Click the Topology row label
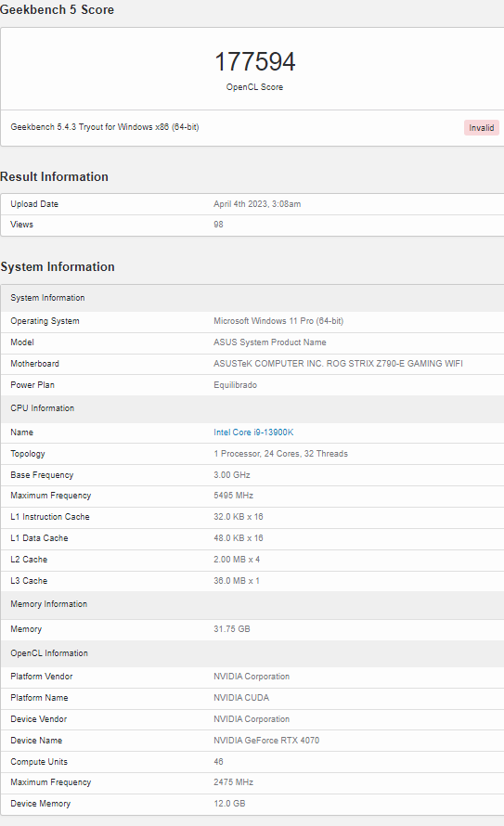 28,454
